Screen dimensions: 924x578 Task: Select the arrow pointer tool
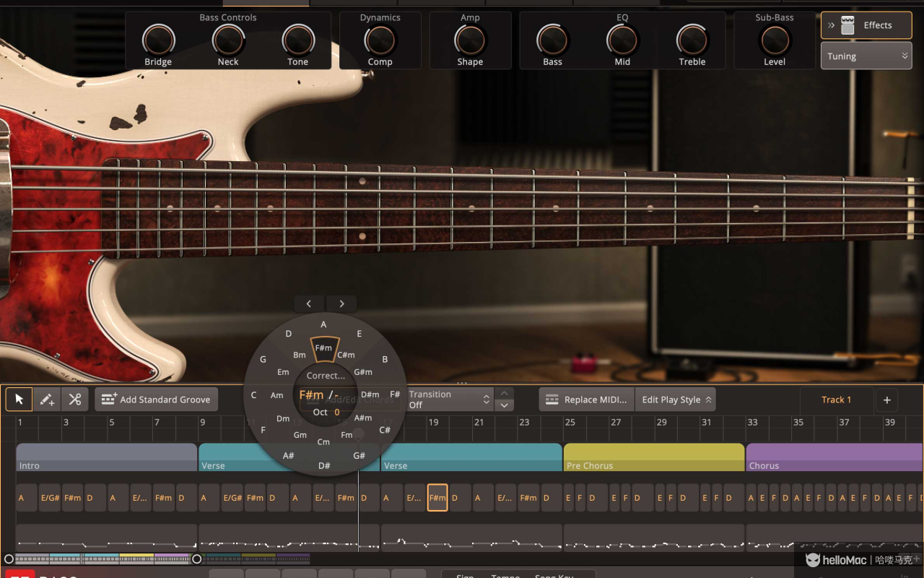[19, 400]
